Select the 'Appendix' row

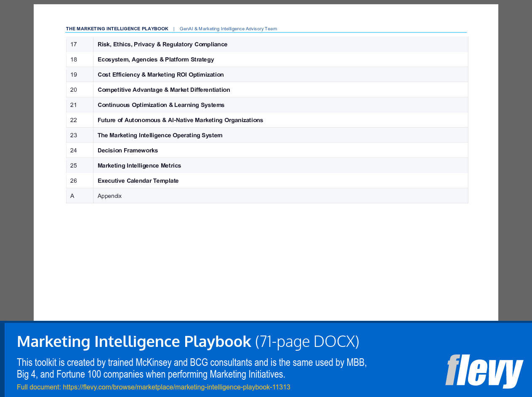[109, 196]
